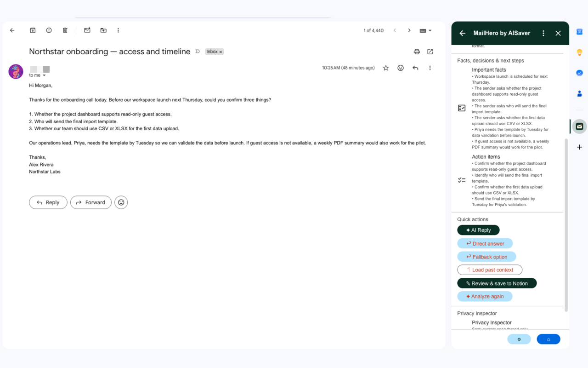
Task: Add emoji reaction in the message header
Action: click(x=401, y=68)
